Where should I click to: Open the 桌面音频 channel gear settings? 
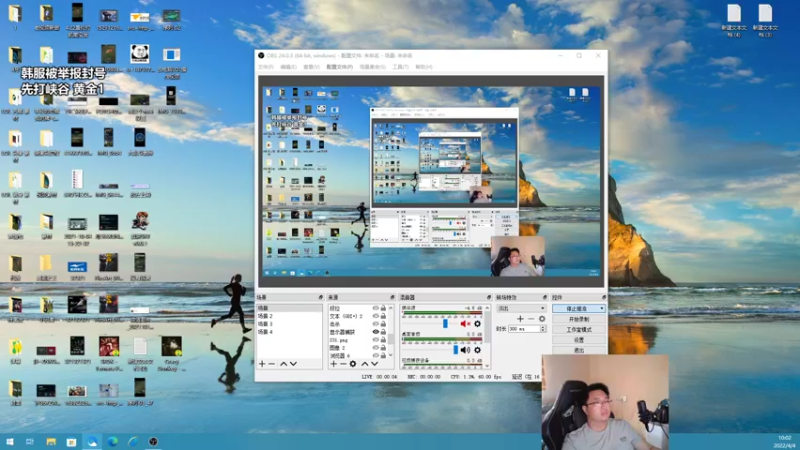coord(478,349)
